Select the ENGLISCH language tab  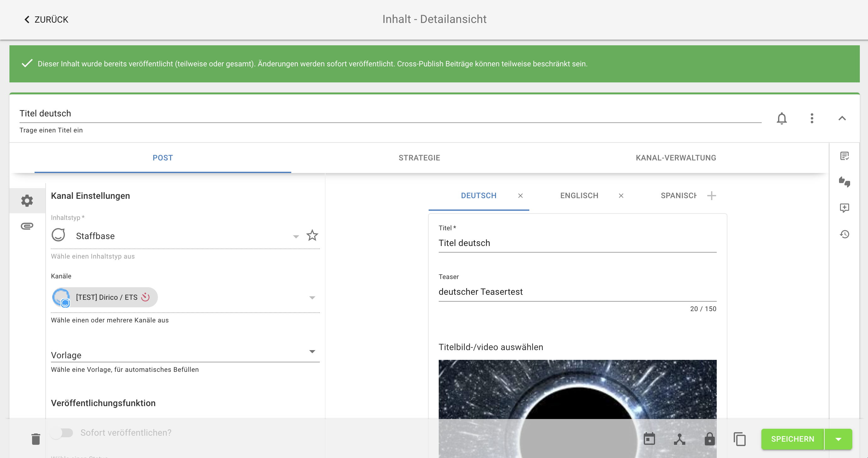coord(579,195)
